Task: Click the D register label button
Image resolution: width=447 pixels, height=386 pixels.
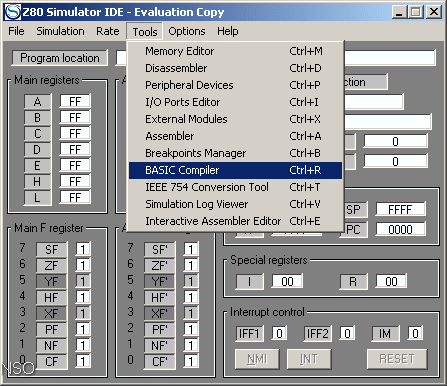Action: pos(37,150)
